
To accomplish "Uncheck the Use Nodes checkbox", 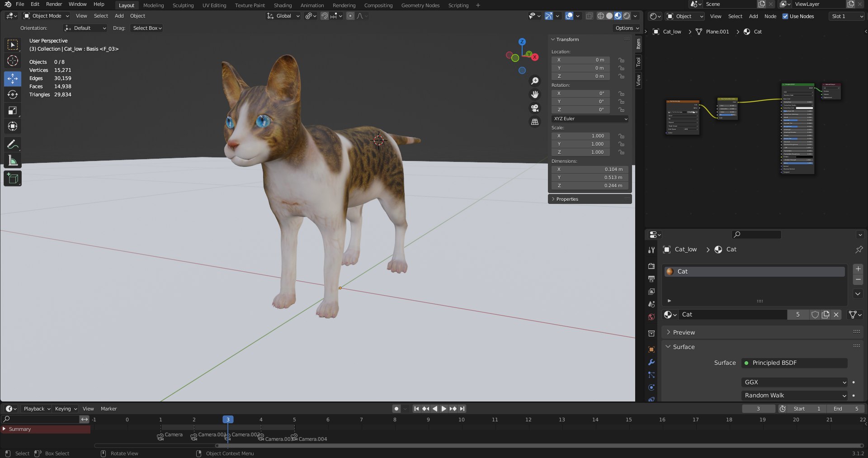I will click(785, 16).
